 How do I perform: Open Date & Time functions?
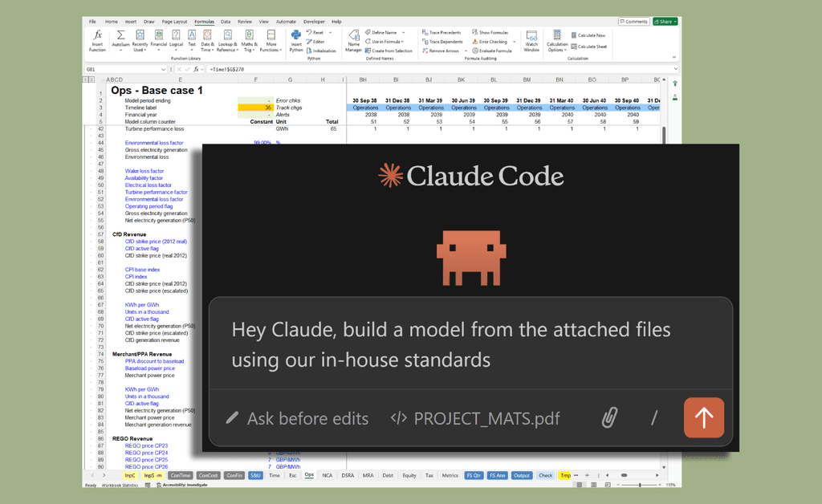pyautogui.click(x=207, y=40)
